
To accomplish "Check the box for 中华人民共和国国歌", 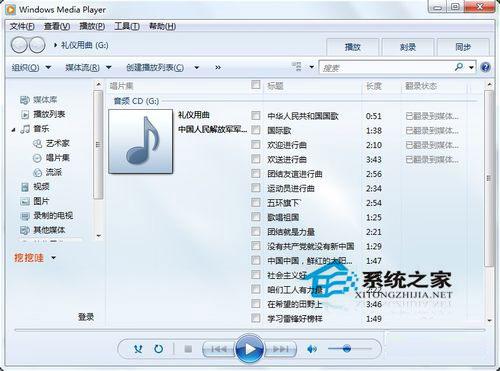I will click(256, 115).
